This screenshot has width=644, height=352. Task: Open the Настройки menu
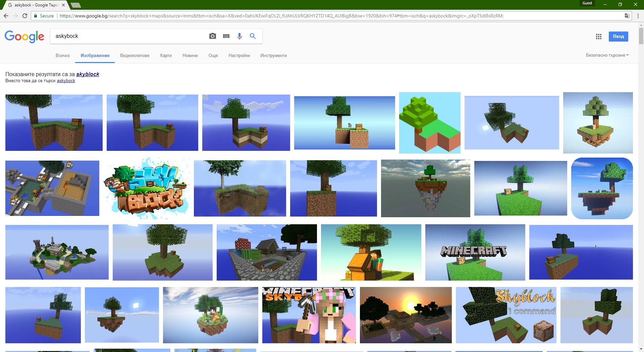pos(239,55)
